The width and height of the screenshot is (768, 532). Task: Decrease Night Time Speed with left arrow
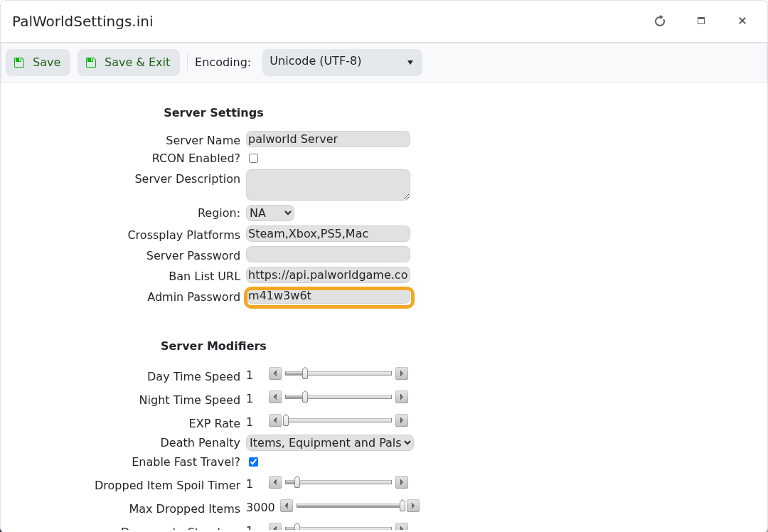point(274,398)
